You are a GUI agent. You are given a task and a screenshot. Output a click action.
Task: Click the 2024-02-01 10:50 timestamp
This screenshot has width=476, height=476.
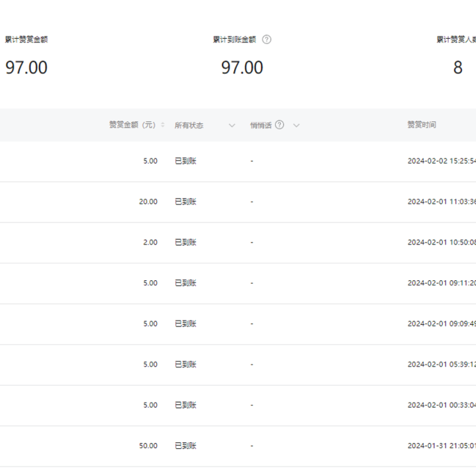[442, 243]
